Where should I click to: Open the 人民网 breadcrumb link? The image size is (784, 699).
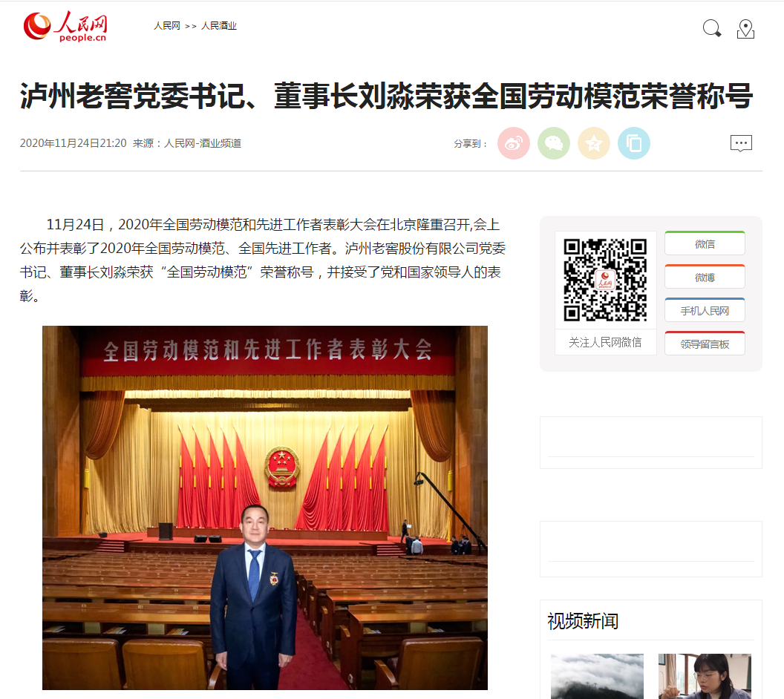coord(166,26)
